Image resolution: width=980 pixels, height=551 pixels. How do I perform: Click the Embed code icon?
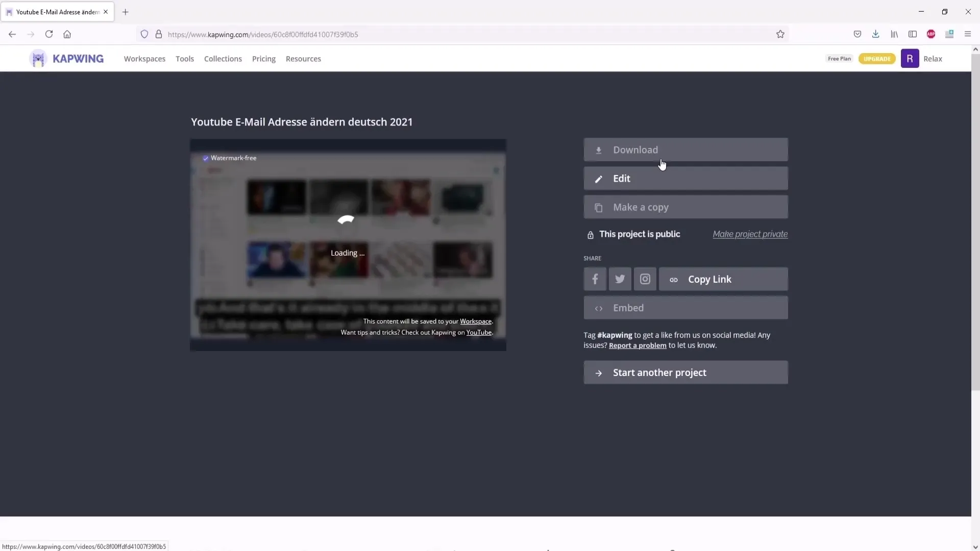click(x=598, y=308)
